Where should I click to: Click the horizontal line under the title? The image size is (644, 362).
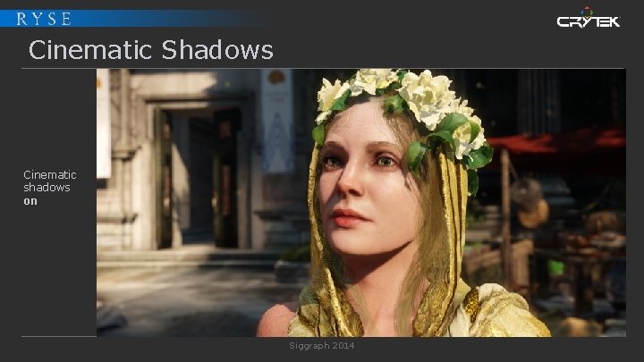pyautogui.click(x=322, y=68)
